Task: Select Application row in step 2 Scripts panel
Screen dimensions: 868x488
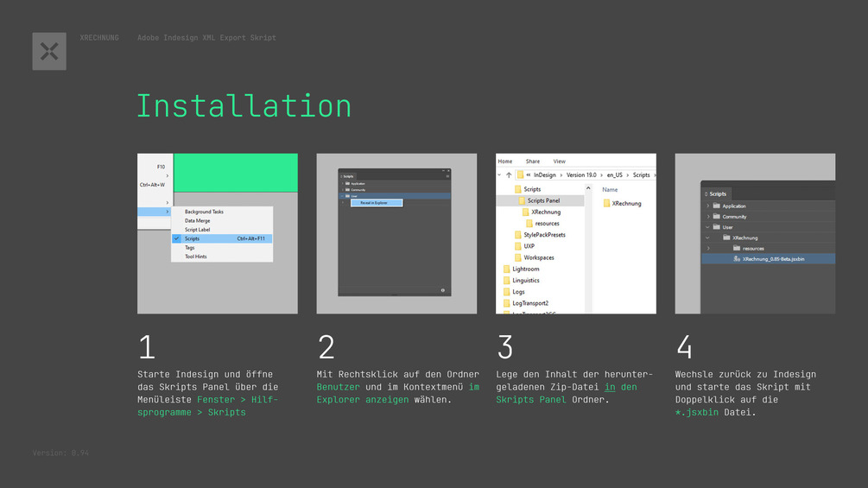Action: 394,183
